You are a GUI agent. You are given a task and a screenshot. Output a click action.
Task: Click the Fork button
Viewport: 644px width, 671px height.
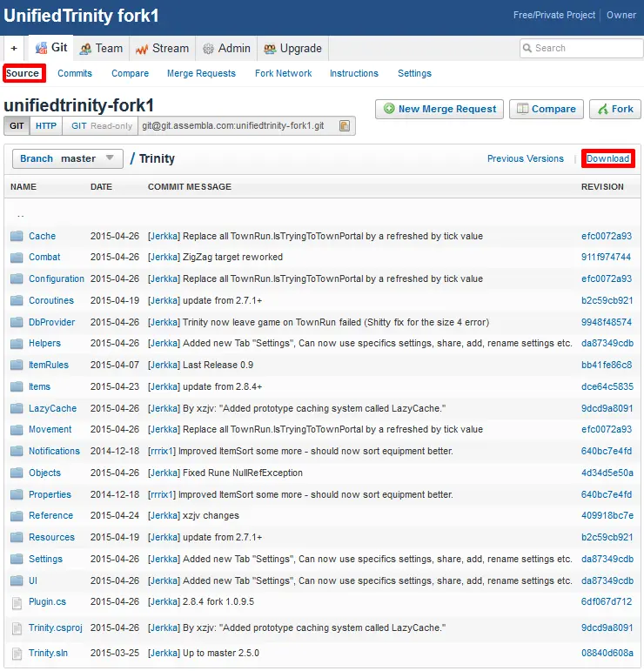[615, 109]
